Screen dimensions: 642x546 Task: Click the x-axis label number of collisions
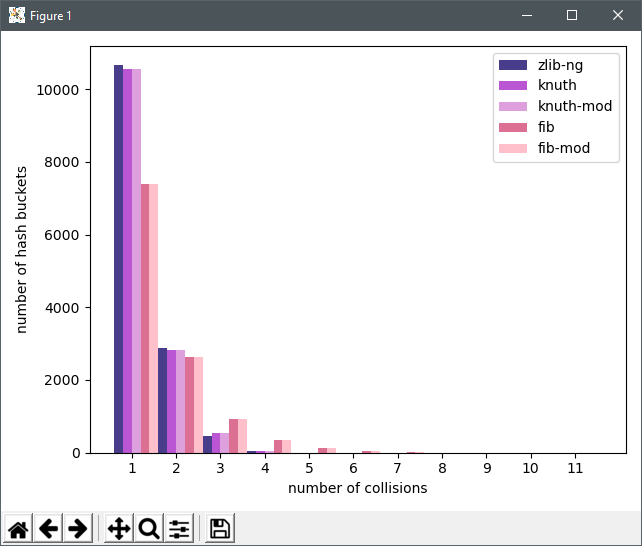357,488
